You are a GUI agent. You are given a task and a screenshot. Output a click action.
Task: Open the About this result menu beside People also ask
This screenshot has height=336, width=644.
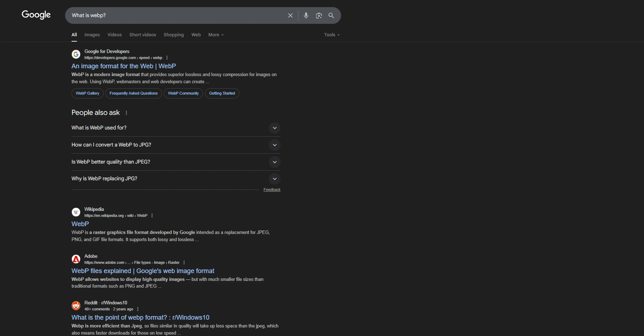pyautogui.click(x=126, y=113)
